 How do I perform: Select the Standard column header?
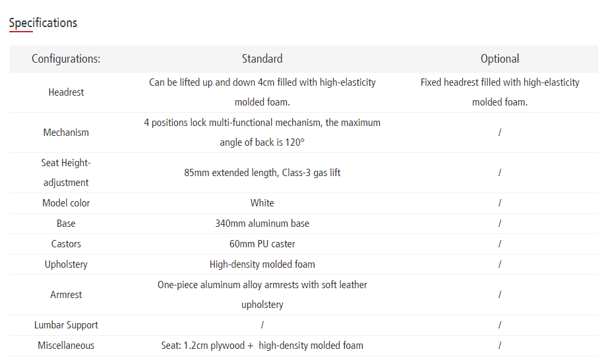pyautogui.click(x=262, y=59)
